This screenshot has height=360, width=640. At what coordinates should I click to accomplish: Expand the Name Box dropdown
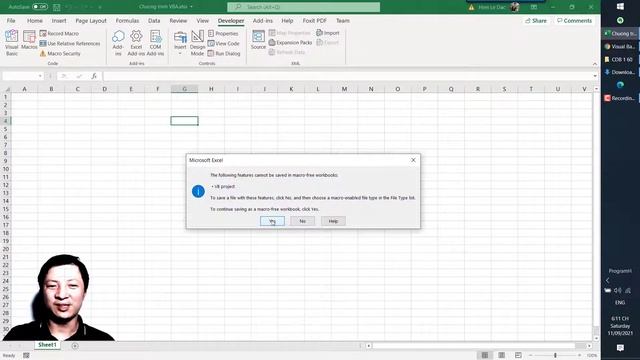(40, 76)
